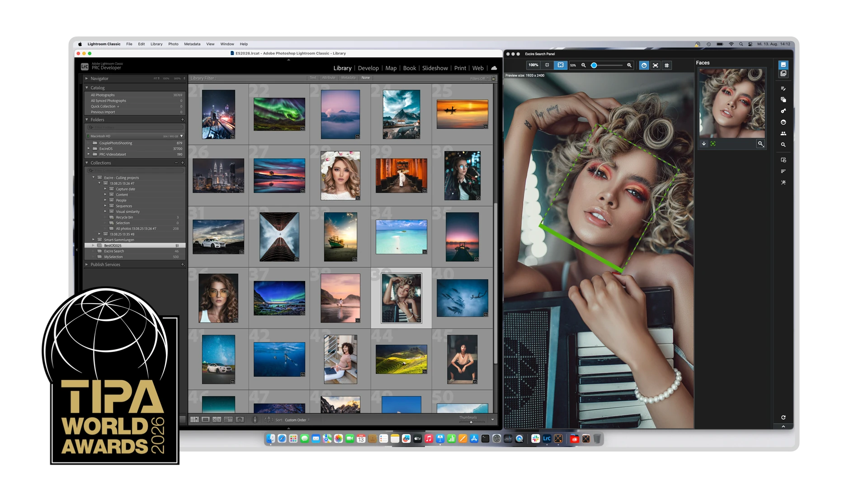
Task: Collapse the Collections panel
Action: tap(87, 163)
